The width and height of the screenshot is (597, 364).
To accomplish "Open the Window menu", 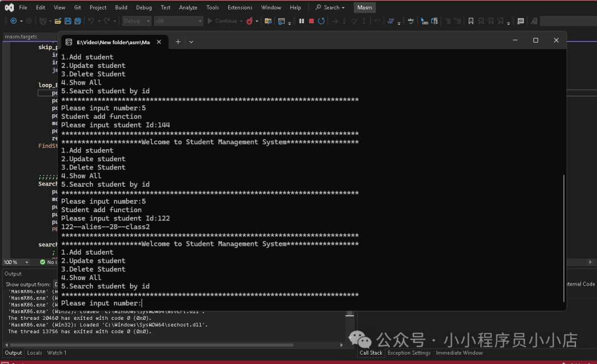I will (271, 7).
